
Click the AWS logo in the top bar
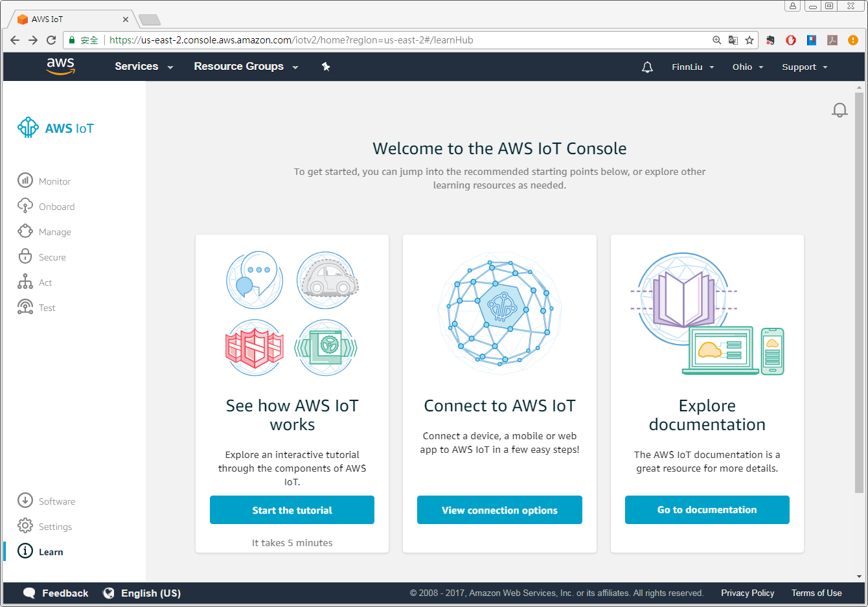(61, 66)
